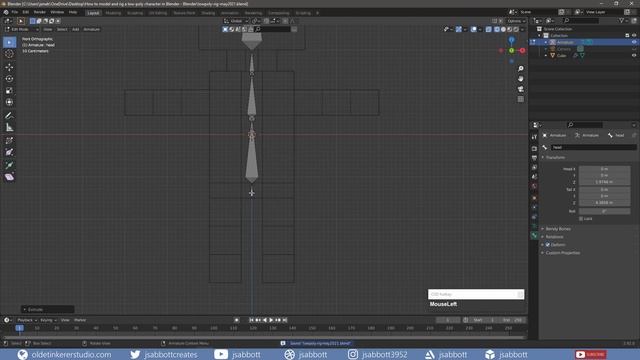This screenshot has width=640, height=360.
Task: Click the Tail Z value field
Action: coord(604,202)
